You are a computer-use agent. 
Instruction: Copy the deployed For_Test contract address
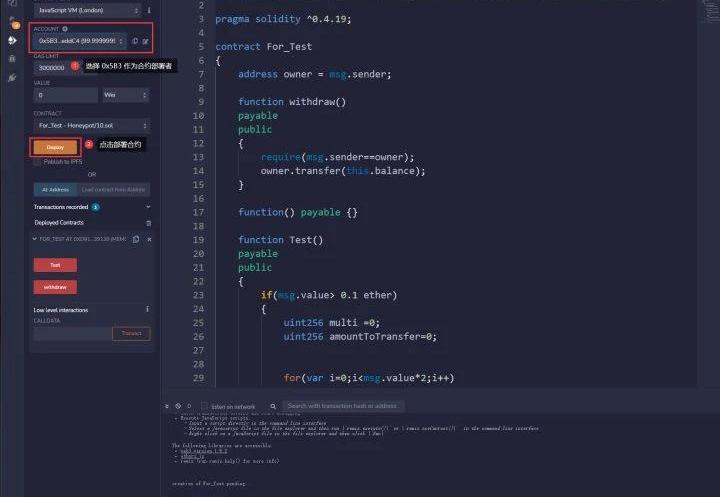pyautogui.click(x=135, y=239)
